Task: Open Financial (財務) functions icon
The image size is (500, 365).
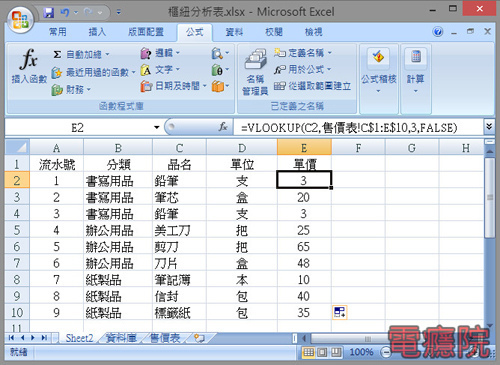Action: (57, 89)
